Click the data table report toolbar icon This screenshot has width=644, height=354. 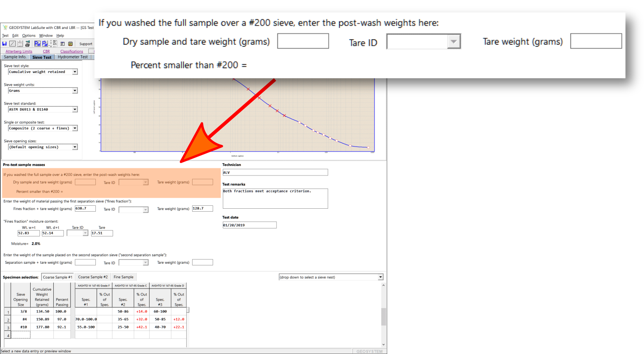(20, 44)
